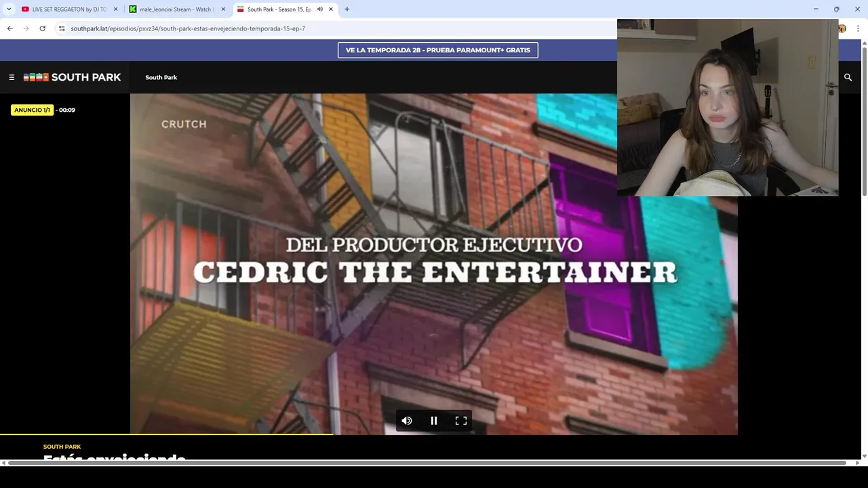Pause the video ad
This screenshot has width=868, height=488.
(434, 421)
